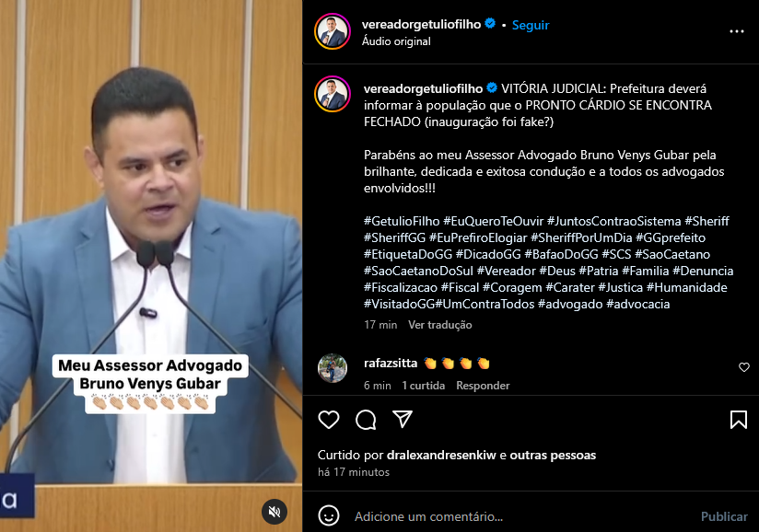This screenshot has width=759, height=532.
Task: Save the post with the bookmark icon
Action: [x=739, y=420]
